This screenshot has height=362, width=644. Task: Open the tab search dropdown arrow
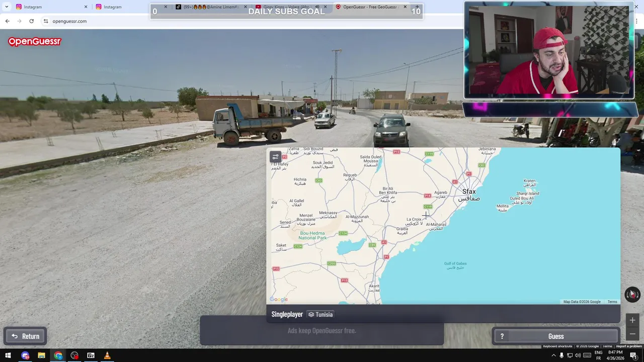(x=7, y=7)
